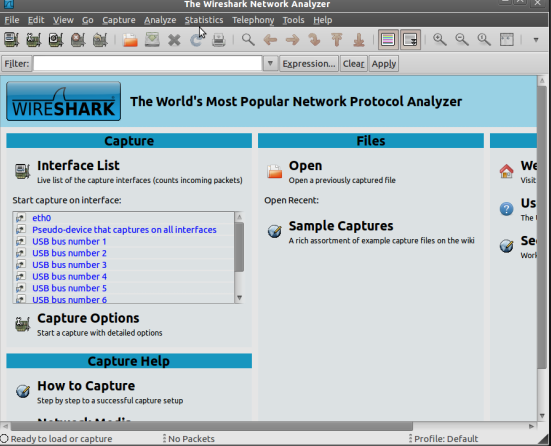Stop the running capture toolbar icon
Image resolution: width=551 pixels, height=446 pixels.
tap(78, 39)
